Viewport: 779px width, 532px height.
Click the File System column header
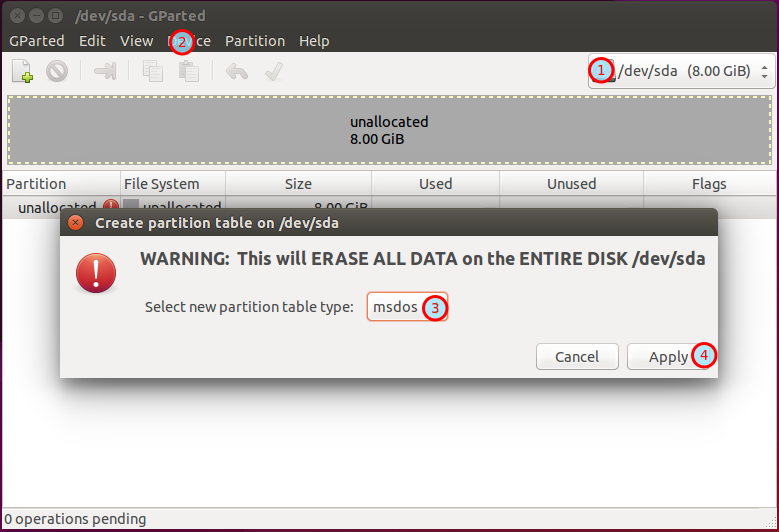[x=173, y=184]
